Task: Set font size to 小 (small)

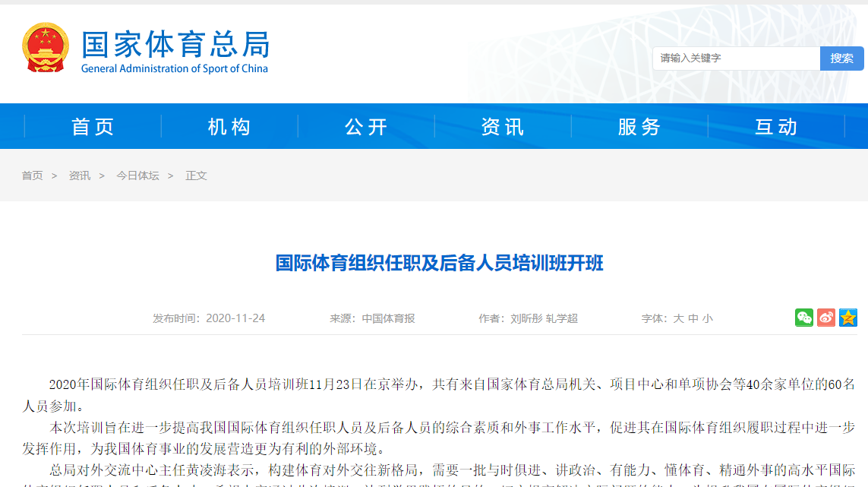Action: 707,318
